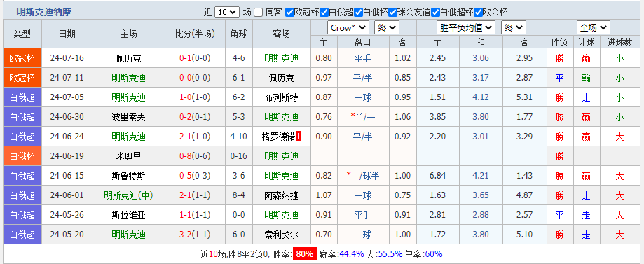Open the 全场 dropdown

click(593, 27)
